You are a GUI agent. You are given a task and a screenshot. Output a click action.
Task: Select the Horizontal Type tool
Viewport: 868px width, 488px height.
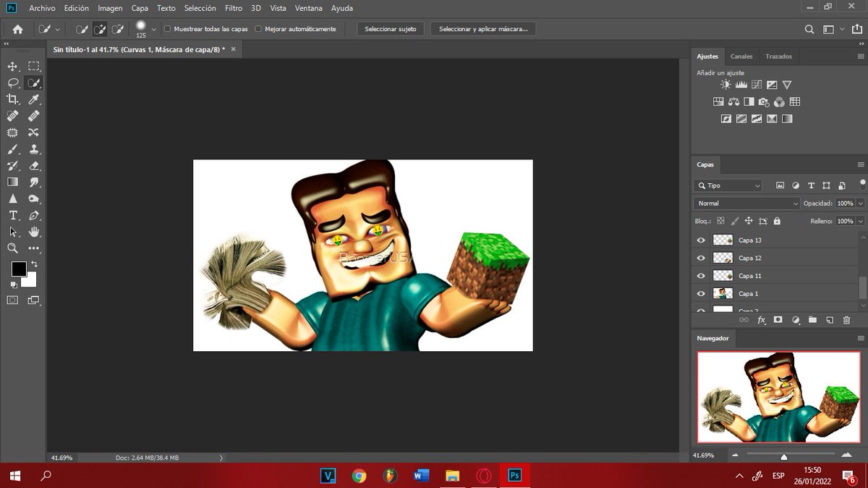point(12,216)
